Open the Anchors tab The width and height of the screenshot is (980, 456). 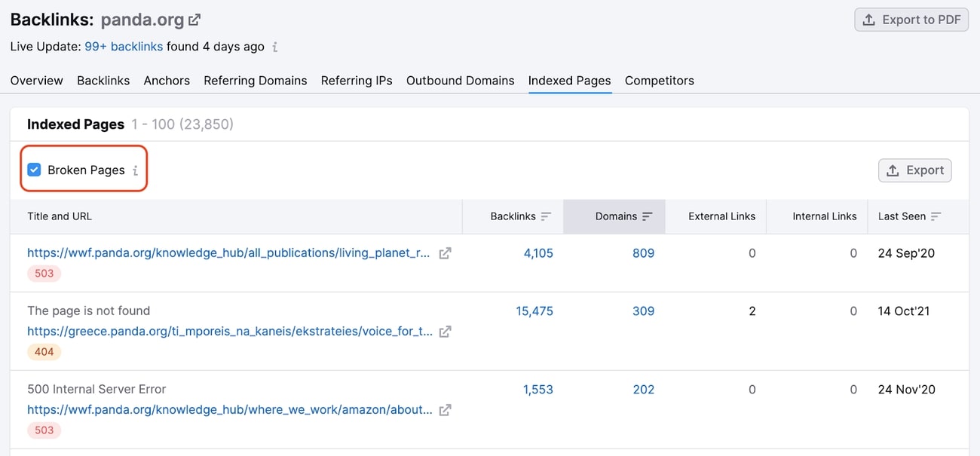167,81
